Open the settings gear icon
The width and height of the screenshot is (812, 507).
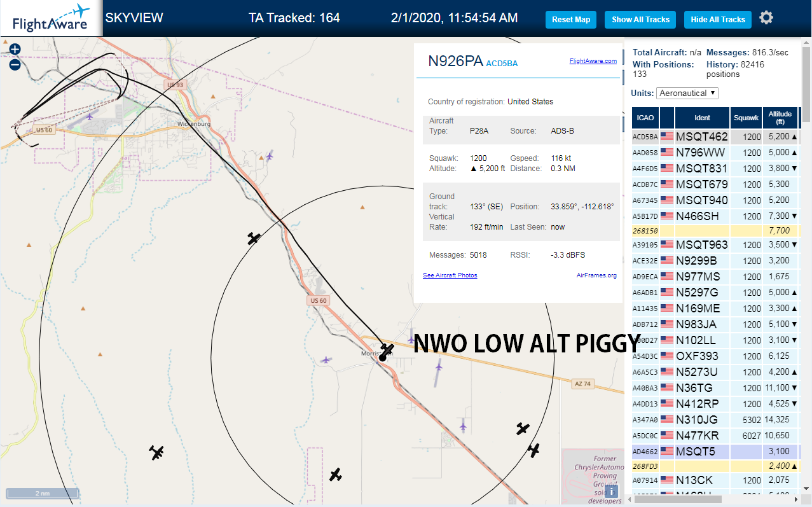[x=766, y=18]
